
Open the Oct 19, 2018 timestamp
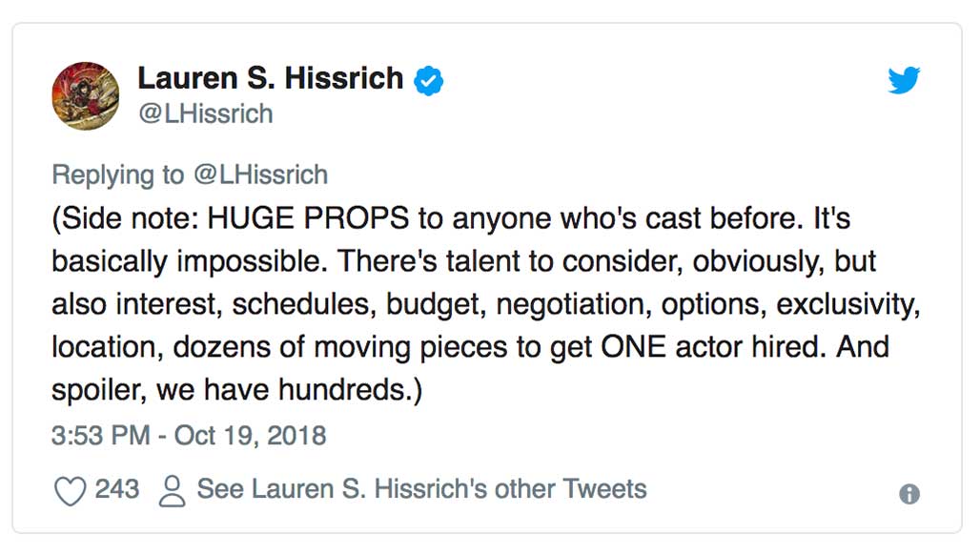tap(250, 435)
